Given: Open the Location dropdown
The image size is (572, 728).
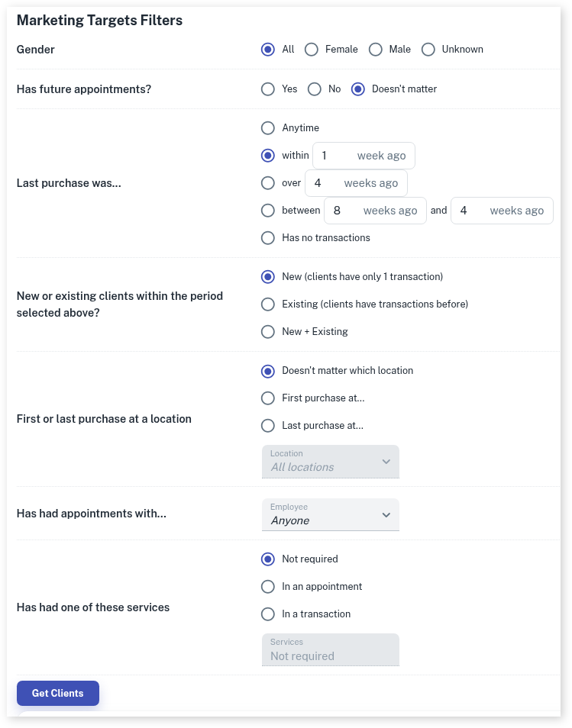Looking at the screenshot, I should 330,462.
